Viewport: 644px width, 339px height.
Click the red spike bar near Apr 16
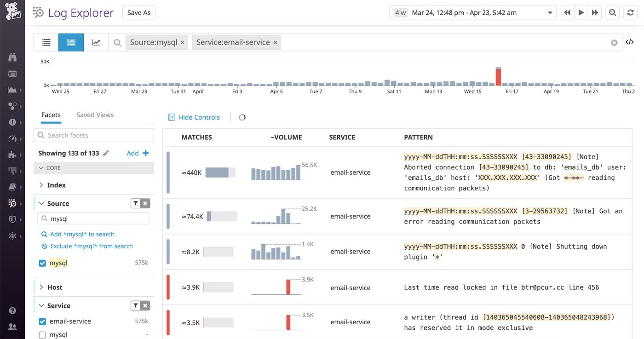coord(498,76)
